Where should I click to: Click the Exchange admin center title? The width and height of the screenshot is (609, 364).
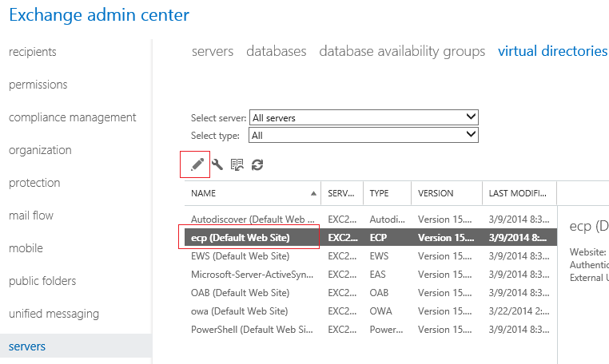click(x=99, y=14)
